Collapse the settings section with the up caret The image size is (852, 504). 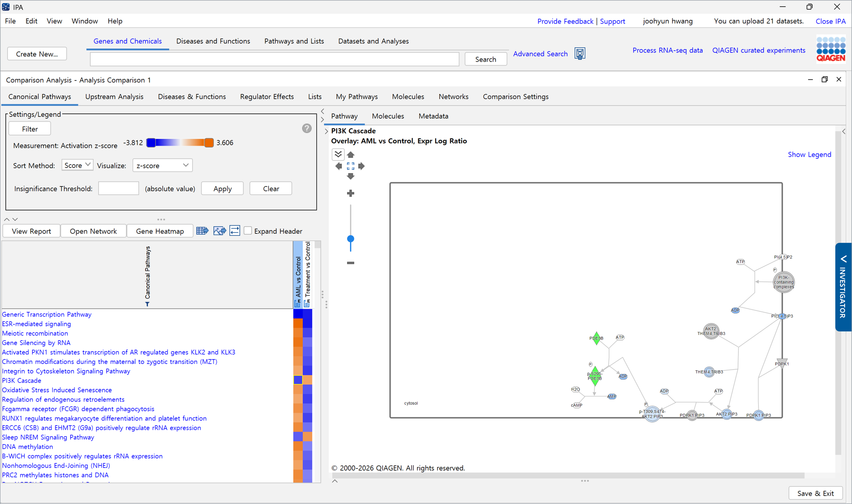pyautogui.click(x=7, y=219)
